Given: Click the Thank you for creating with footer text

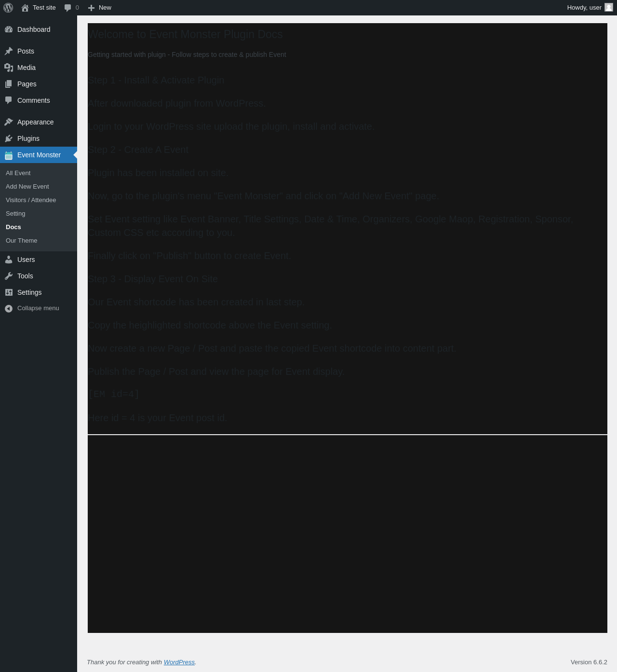Looking at the screenshot, I should (124, 662).
